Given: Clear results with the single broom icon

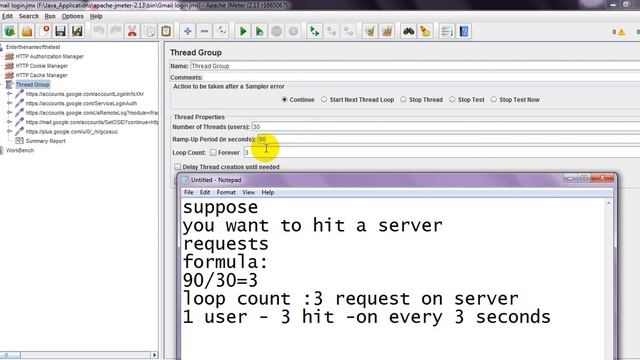Looking at the screenshot, I should [x=370, y=31].
